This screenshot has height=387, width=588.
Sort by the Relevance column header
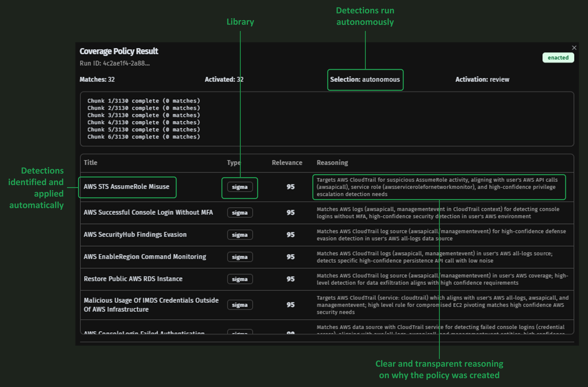(287, 163)
